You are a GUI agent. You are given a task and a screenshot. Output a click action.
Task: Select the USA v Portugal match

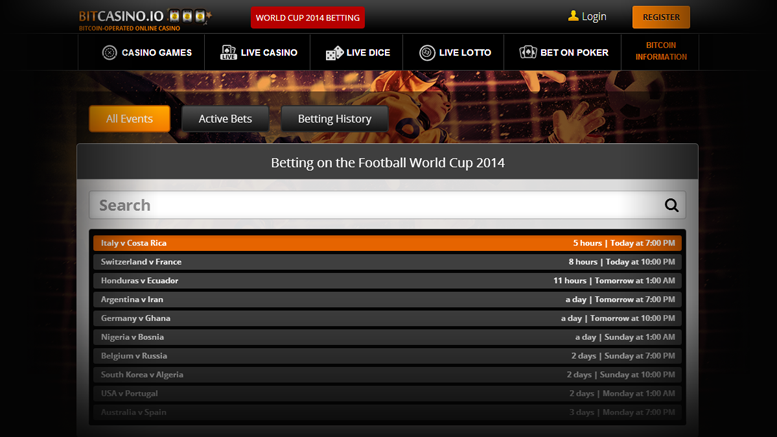click(x=388, y=393)
